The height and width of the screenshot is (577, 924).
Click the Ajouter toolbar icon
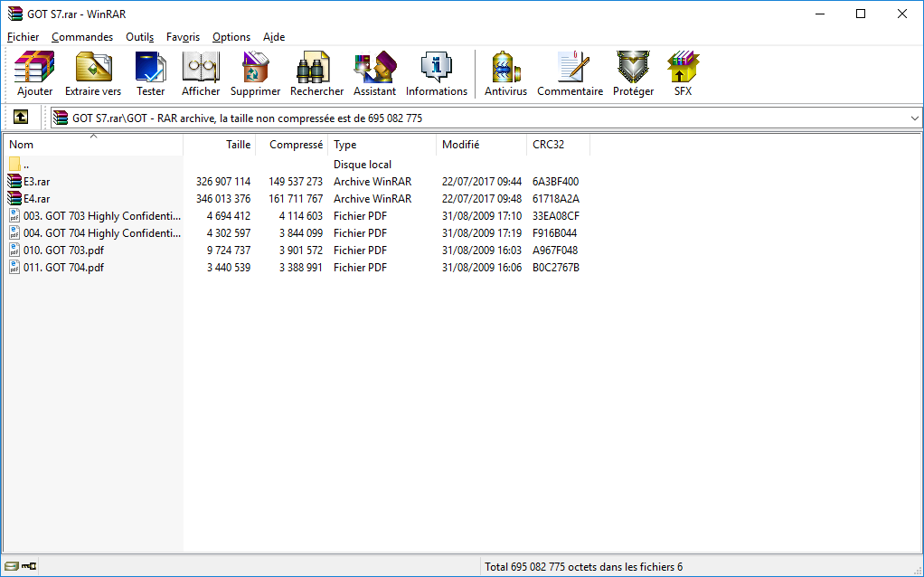(x=34, y=67)
